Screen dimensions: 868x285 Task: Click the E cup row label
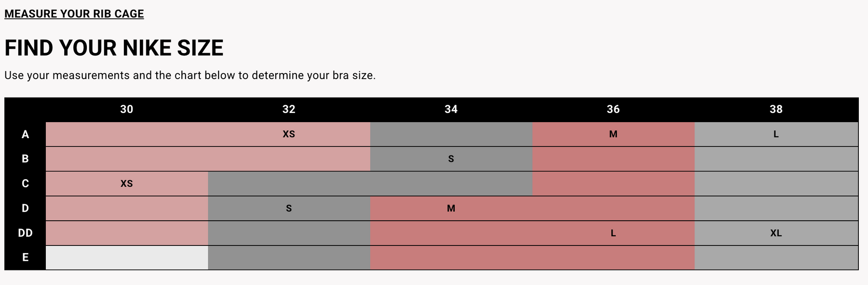click(x=25, y=257)
